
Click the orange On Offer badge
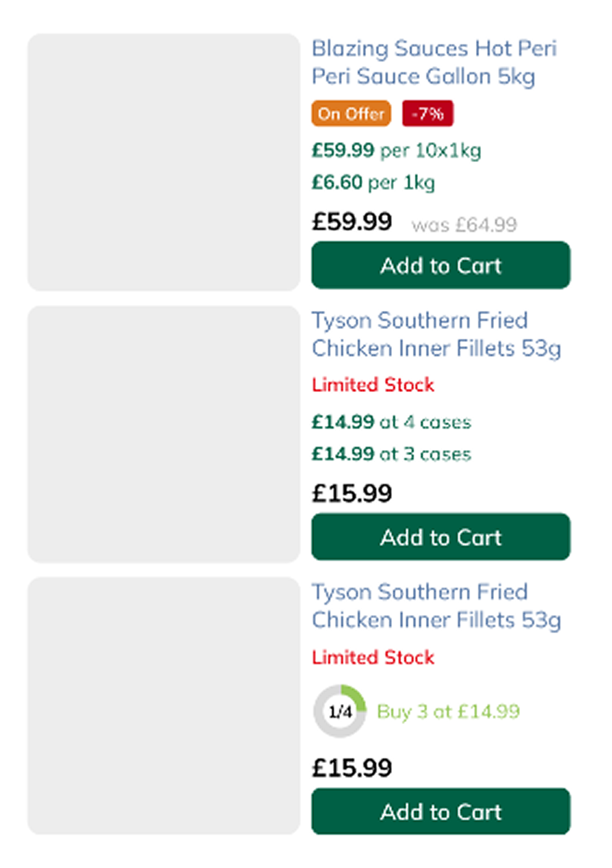click(x=351, y=114)
